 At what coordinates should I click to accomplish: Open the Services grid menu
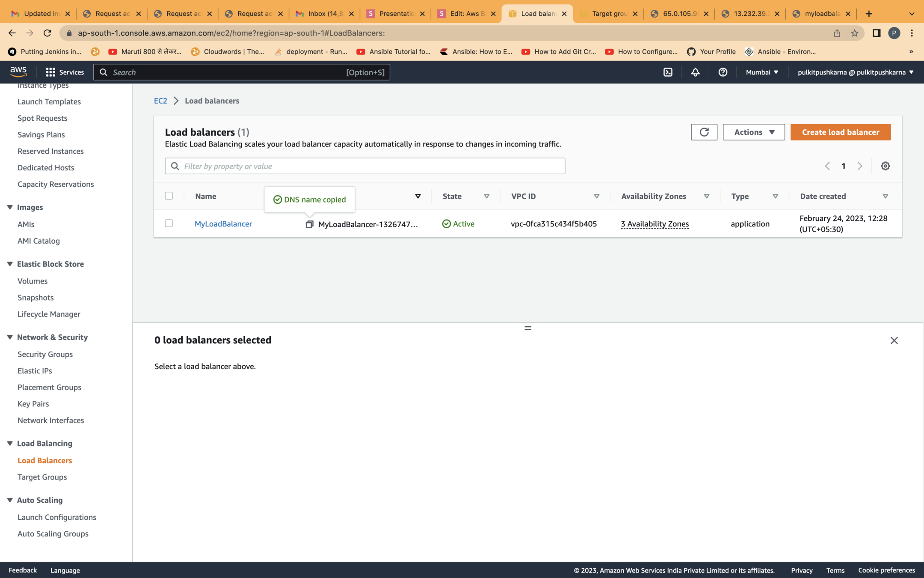coord(65,72)
